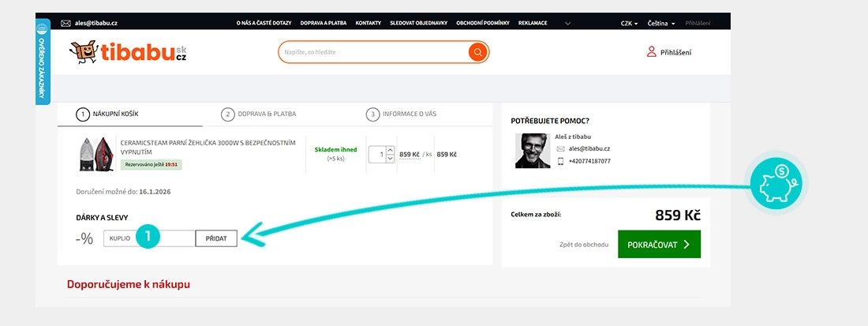Focus the search field Napište, co hledáte
Viewport: 868px width, 326px height.
pyautogui.click(x=374, y=52)
